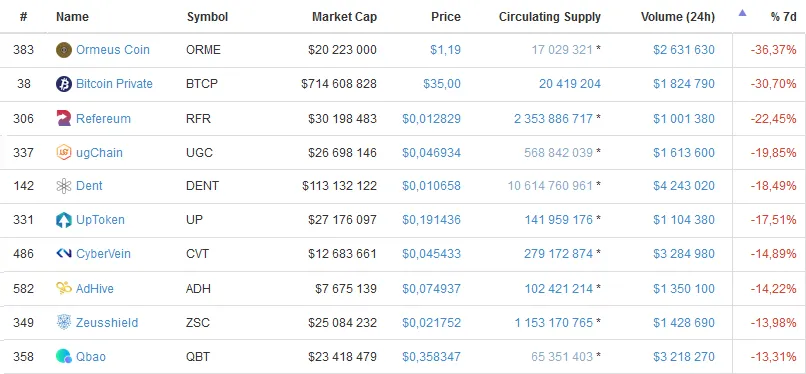Click the Qbao logo icon

[x=64, y=356]
